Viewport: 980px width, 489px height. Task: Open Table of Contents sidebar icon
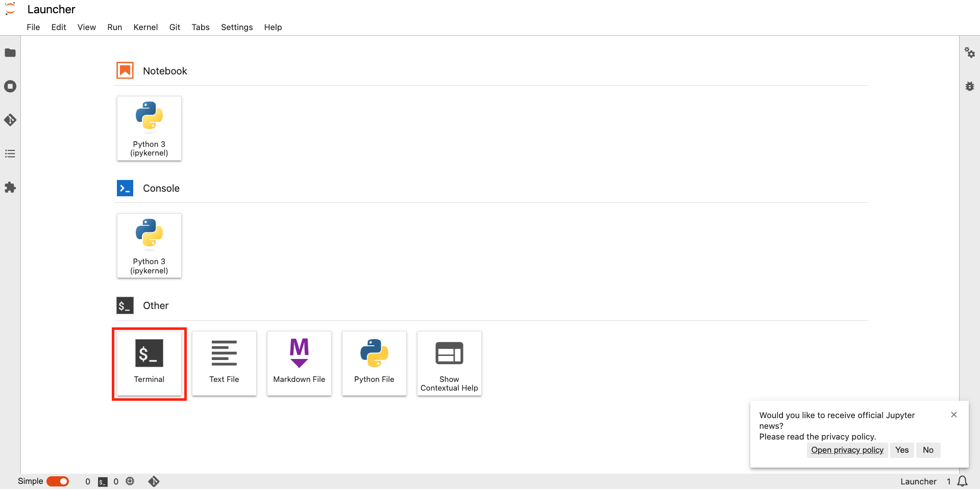pyautogui.click(x=10, y=153)
